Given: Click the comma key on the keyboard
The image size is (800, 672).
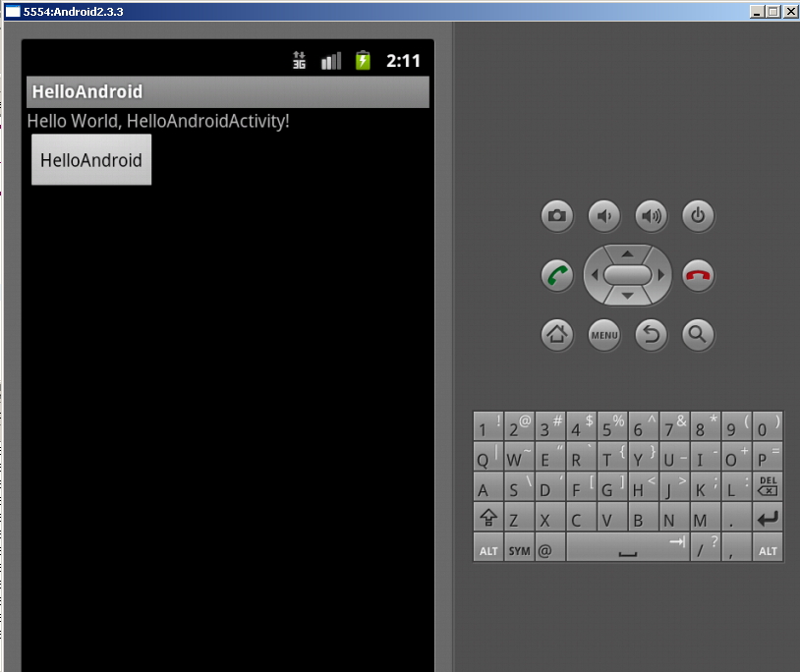Looking at the screenshot, I should [736, 547].
